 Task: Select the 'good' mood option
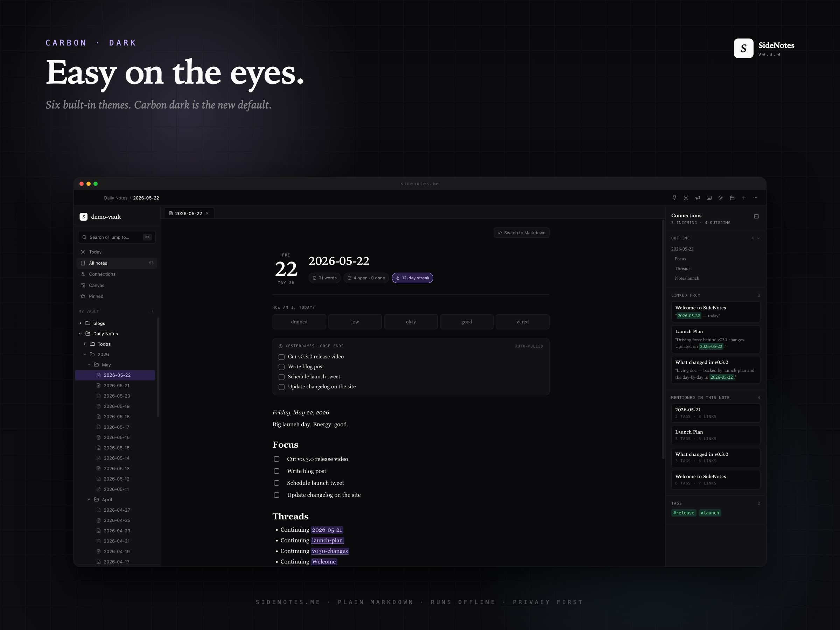pos(466,322)
